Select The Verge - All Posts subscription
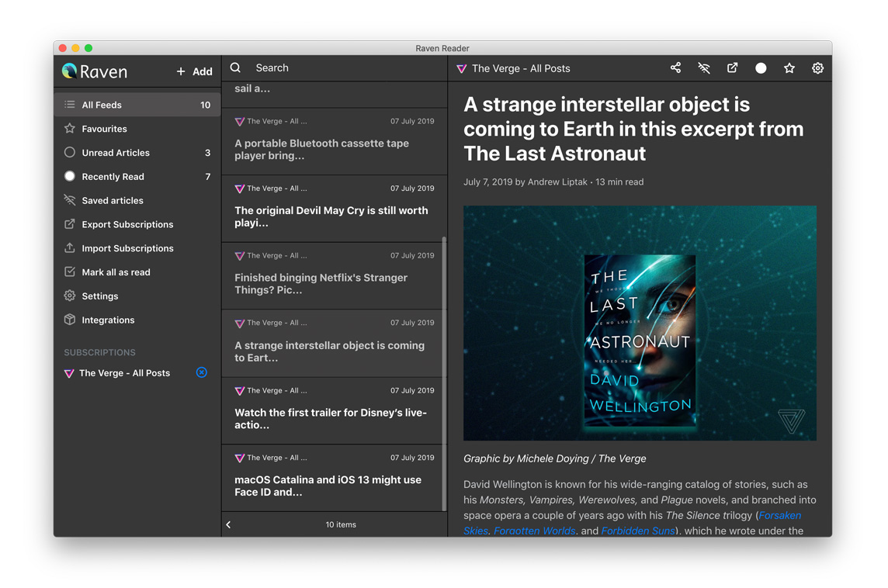Viewport: 888px width, 588px height. point(125,373)
